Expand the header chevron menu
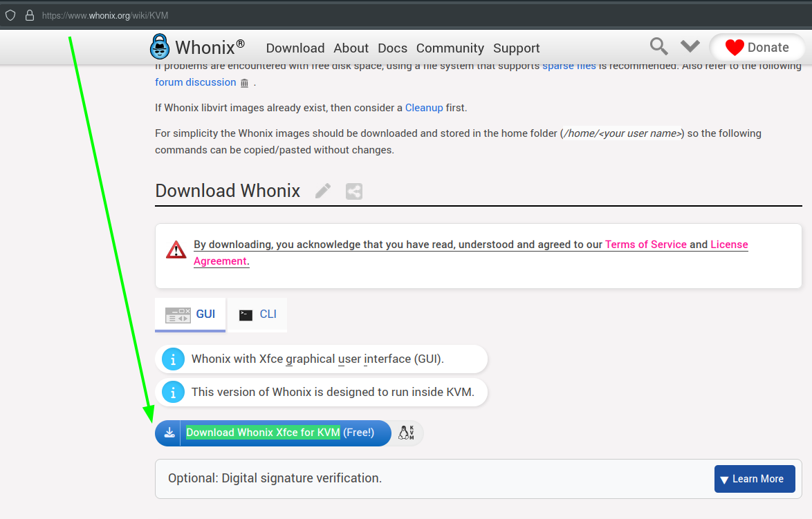812x519 pixels. (x=690, y=46)
